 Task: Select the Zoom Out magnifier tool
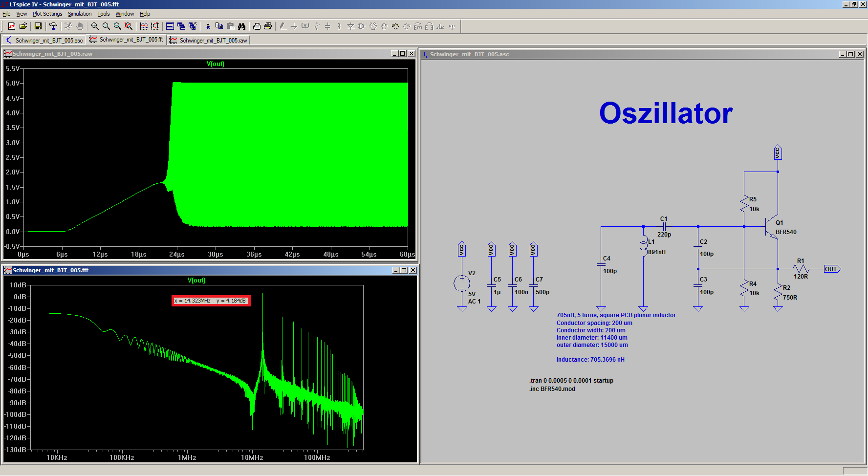[x=117, y=26]
